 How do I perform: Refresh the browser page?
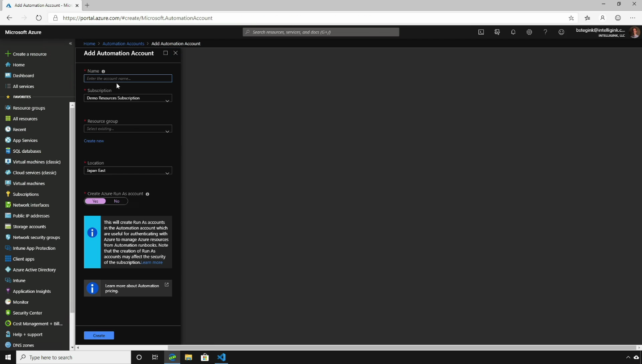(x=39, y=18)
